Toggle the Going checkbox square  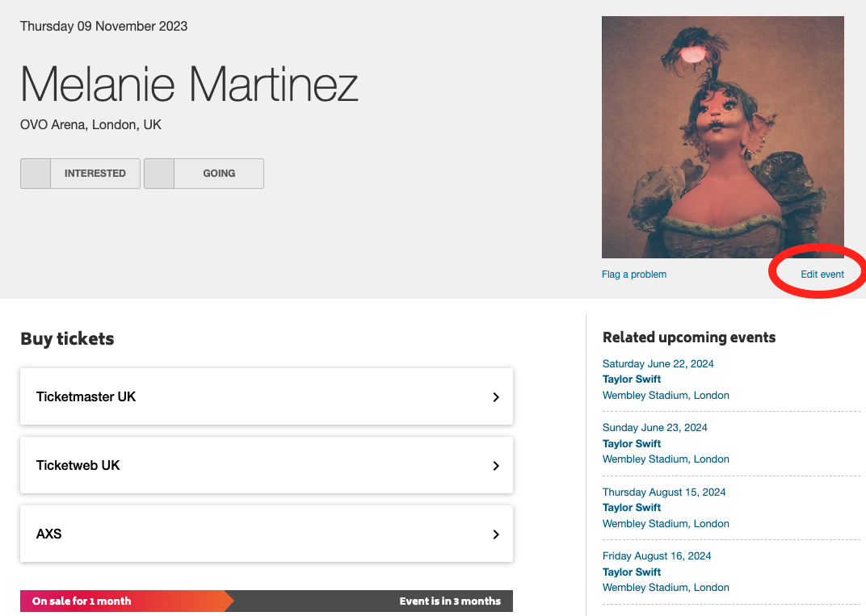(159, 174)
